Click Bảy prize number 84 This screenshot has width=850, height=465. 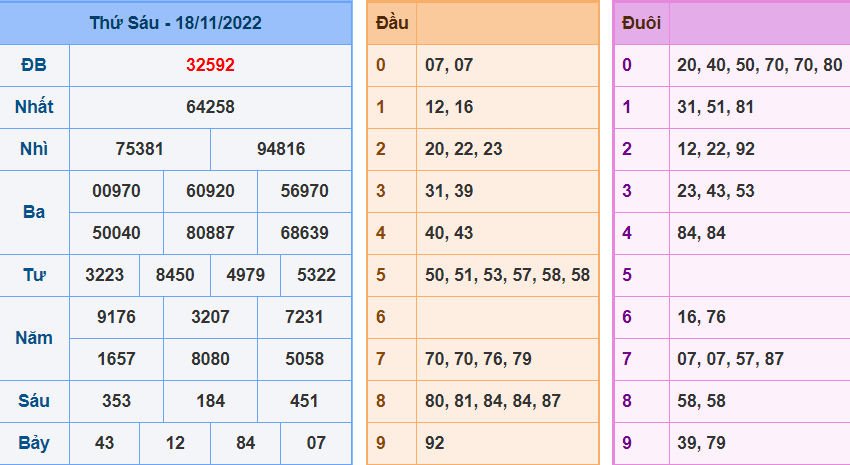click(x=246, y=443)
